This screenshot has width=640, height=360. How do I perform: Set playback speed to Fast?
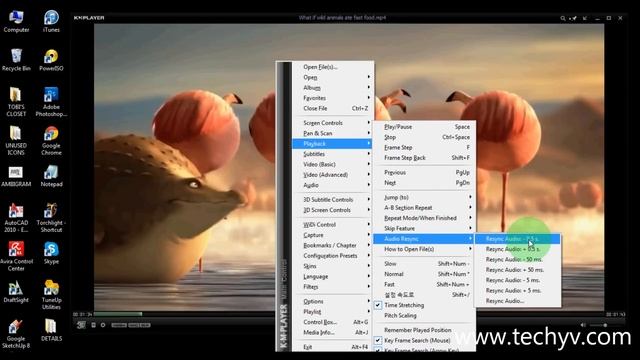(424, 284)
